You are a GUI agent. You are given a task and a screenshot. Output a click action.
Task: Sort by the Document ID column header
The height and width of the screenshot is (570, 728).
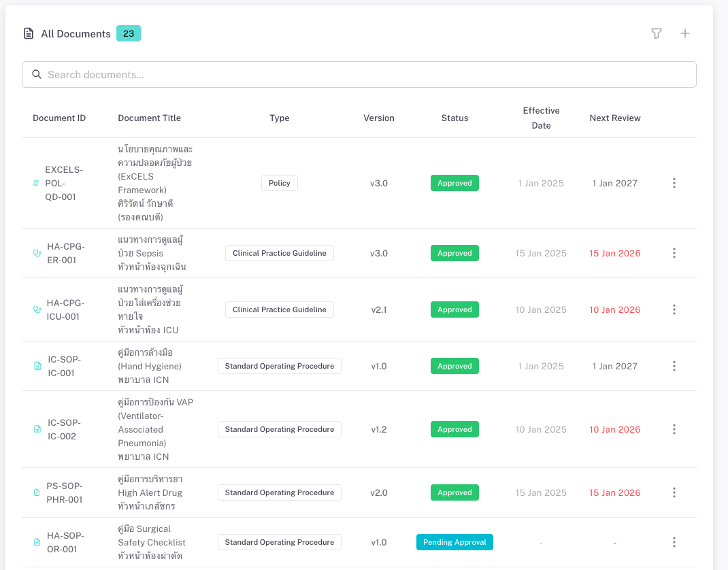click(x=59, y=118)
